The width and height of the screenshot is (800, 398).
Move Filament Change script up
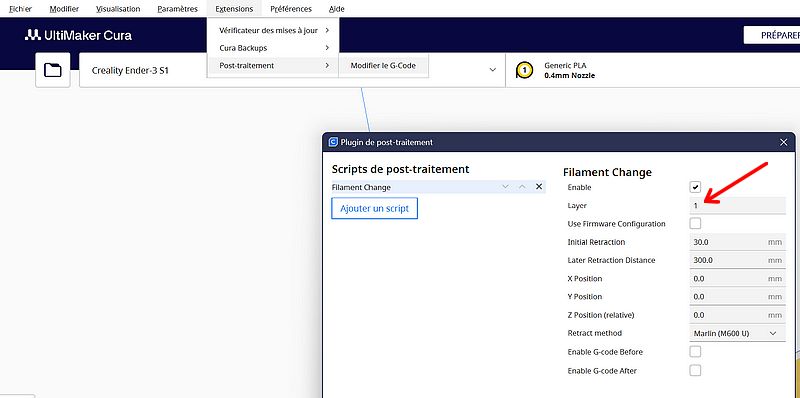point(522,187)
